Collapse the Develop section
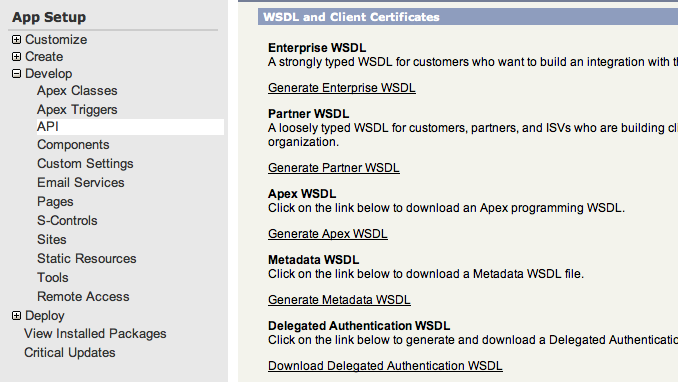 pos(16,74)
